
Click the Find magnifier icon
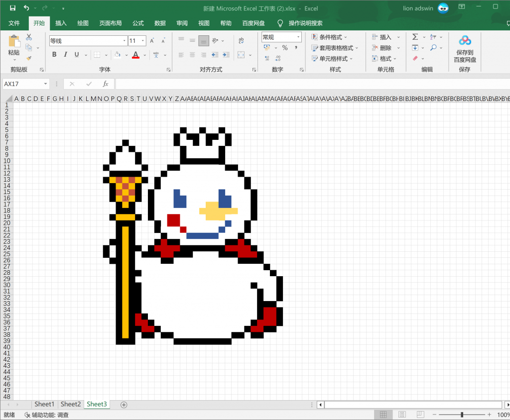pos(433,48)
